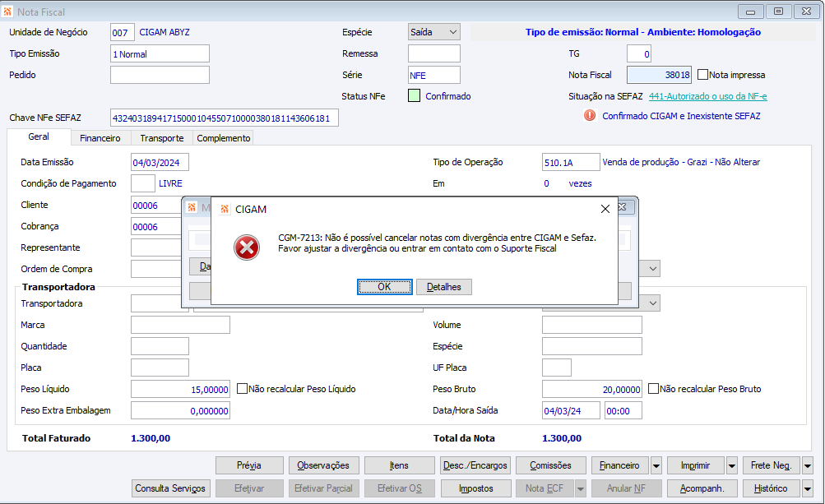Click the CIGAM logo in dialog title bar
Screen dimensions: 825x504
click(x=224, y=210)
